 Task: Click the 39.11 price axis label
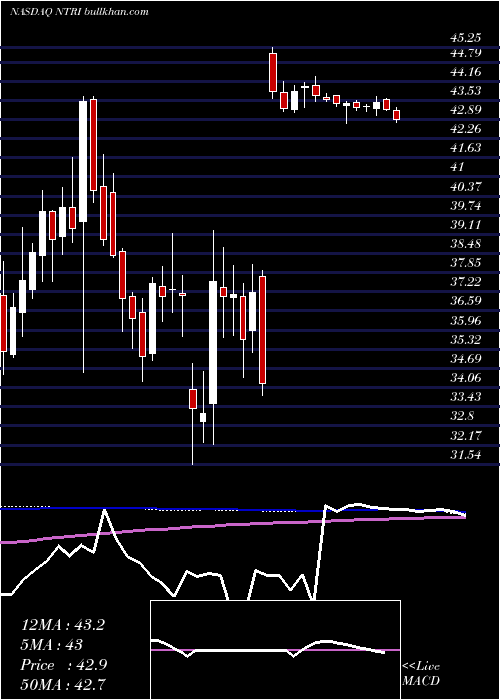[x=466, y=225]
